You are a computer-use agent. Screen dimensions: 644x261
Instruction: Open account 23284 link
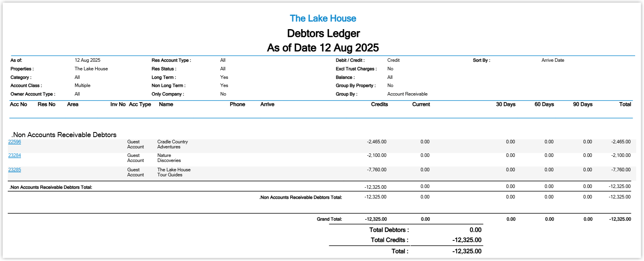click(x=15, y=155)
